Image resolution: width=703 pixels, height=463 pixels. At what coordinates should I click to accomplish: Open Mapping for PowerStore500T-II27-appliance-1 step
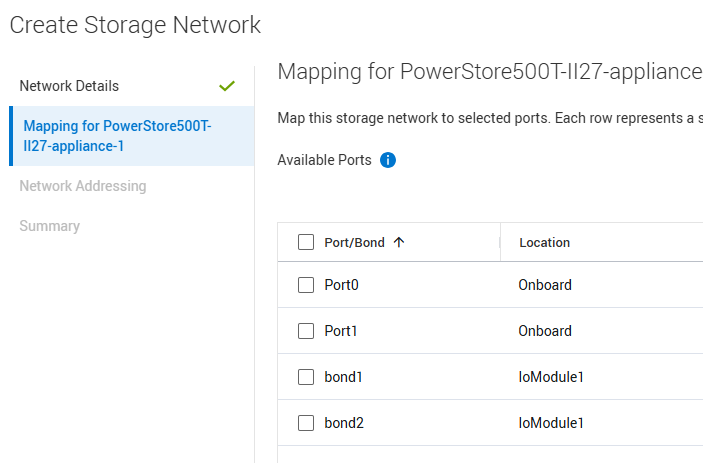tap(132, 136)
